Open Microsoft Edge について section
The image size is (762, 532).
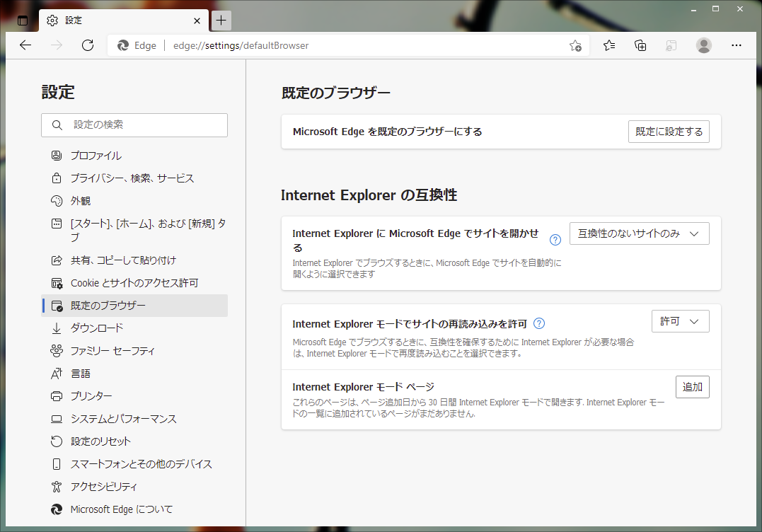[x=134, y=509]
